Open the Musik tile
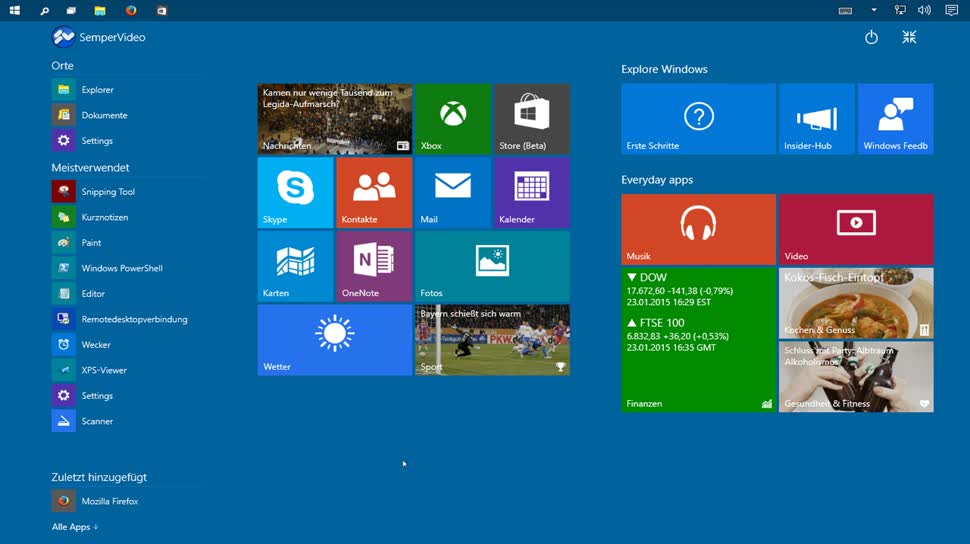The height and width of the screenshot is (544, 970). [698, 229]
